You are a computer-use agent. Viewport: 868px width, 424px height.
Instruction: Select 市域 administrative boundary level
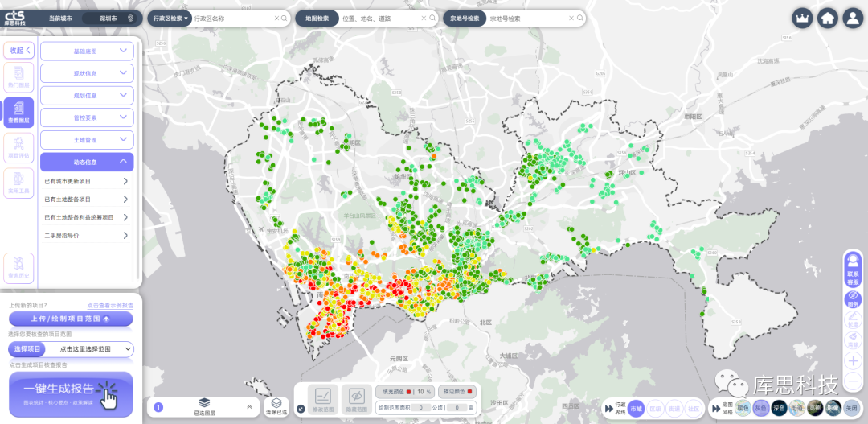(x=636, y=409)
